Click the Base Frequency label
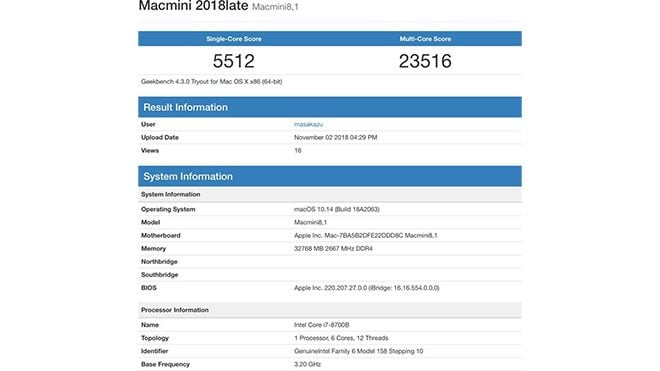 [x=165, y=364]
